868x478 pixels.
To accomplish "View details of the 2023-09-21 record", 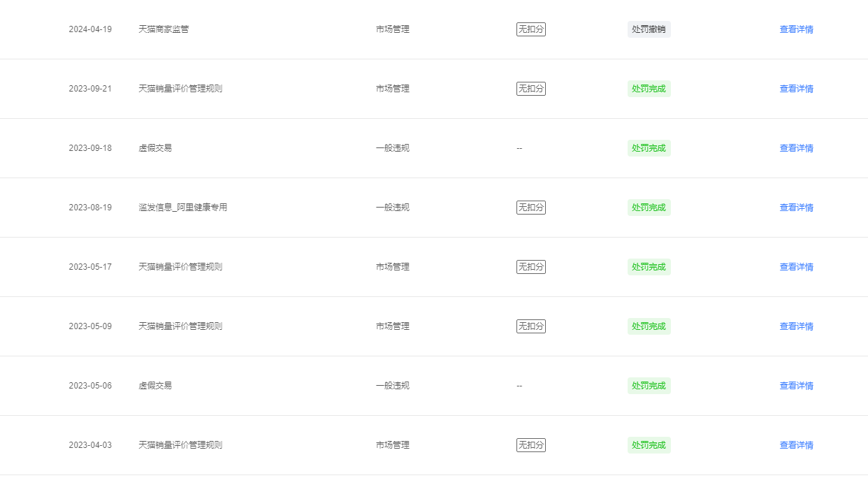I will (x=796, y=89).
